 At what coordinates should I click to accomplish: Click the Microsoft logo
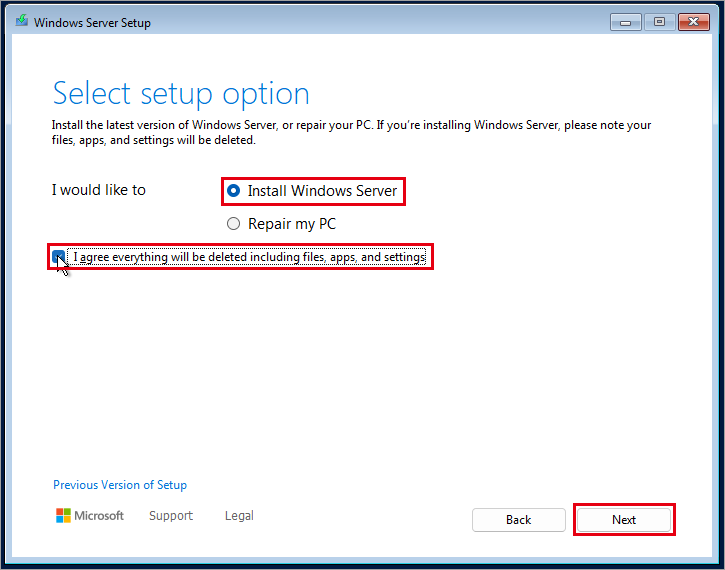click(90, 515)
